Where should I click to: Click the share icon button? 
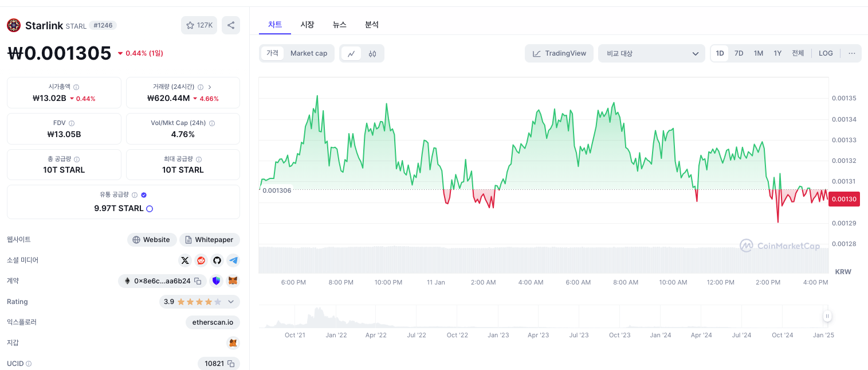(231, 25)
